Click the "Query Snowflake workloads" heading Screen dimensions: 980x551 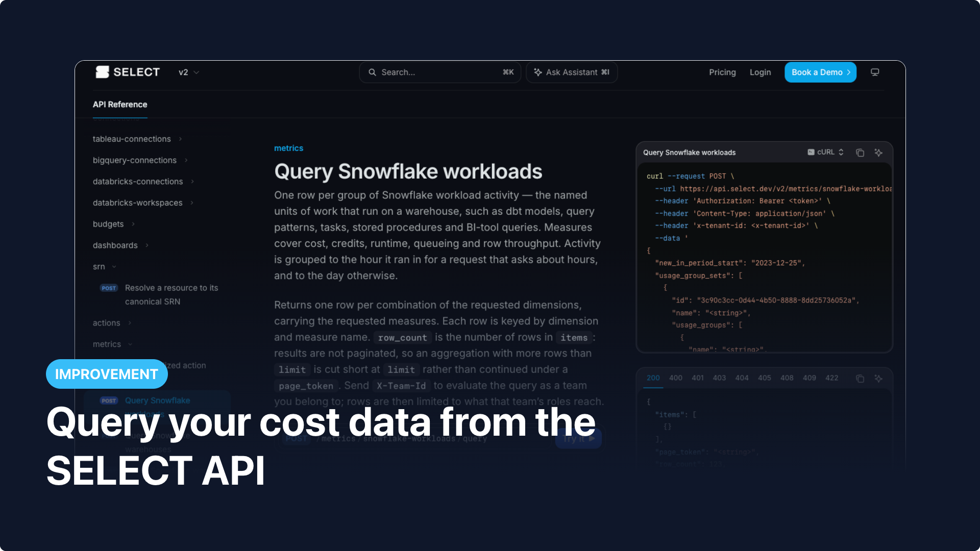point(408,171)
